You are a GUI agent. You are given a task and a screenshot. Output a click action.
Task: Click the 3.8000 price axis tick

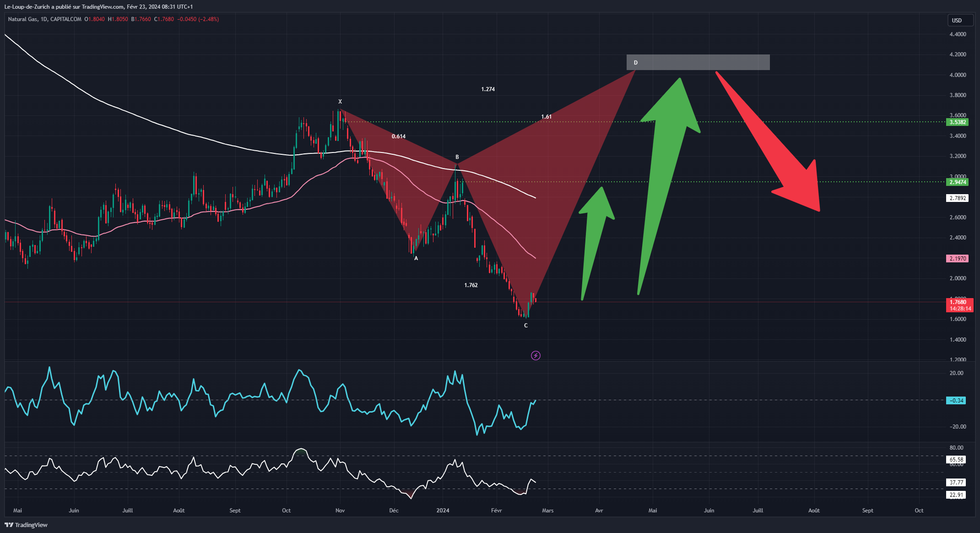click(x=958, y=95)
